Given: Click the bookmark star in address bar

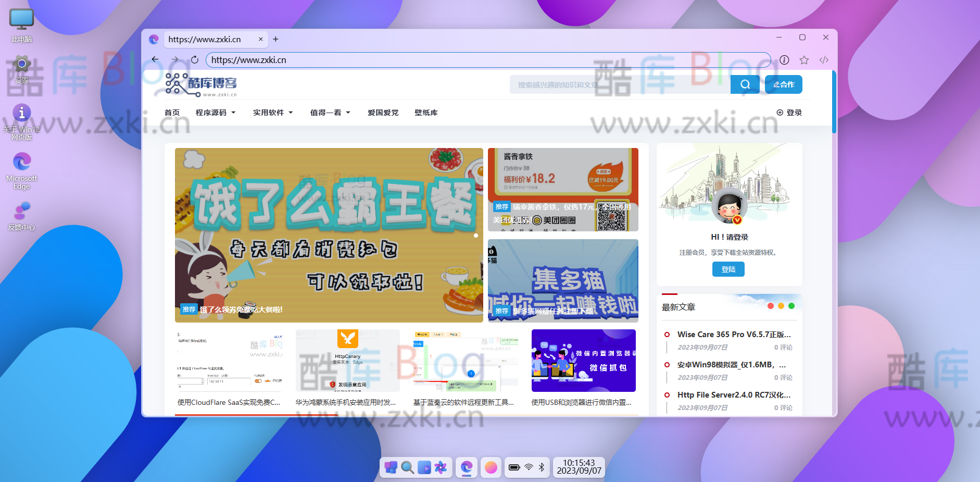Looking at the screenshot, I should point(805,60).
